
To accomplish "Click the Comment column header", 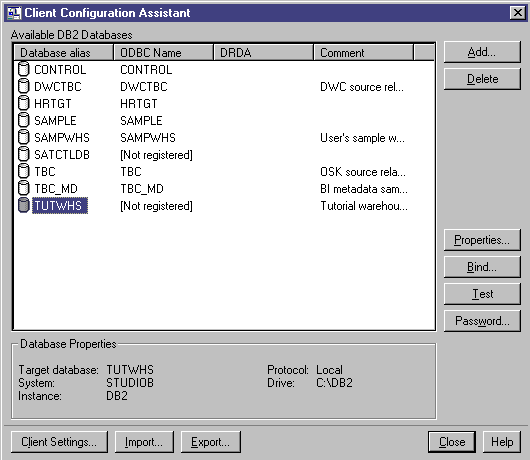I will [x=363, y=53].
